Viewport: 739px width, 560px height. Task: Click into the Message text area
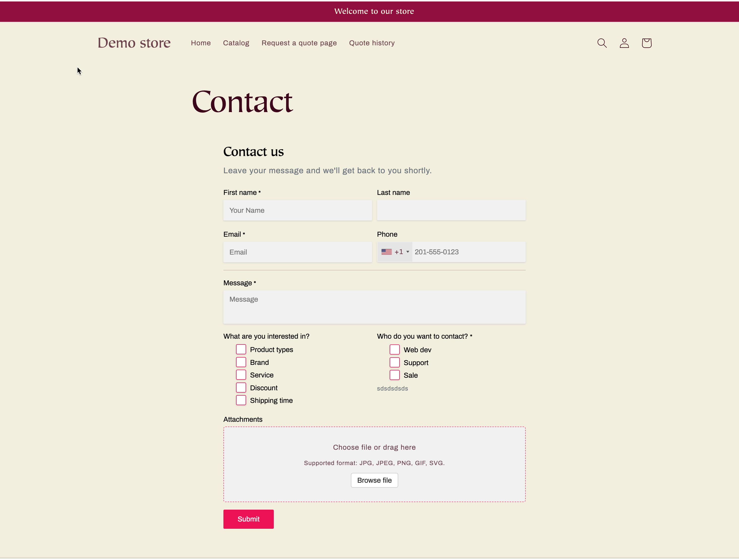click(x=374, y=306)
